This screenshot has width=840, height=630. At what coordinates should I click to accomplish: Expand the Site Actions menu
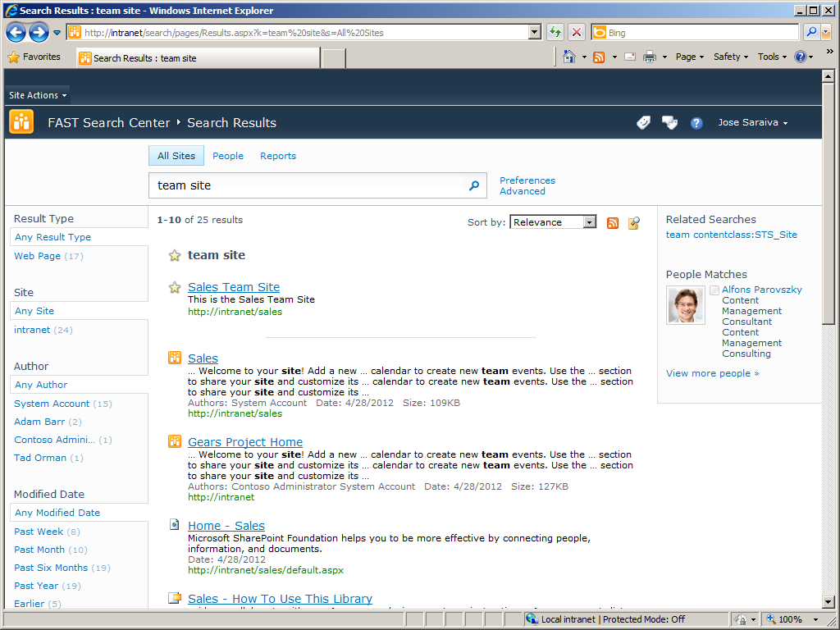point(38,95)
